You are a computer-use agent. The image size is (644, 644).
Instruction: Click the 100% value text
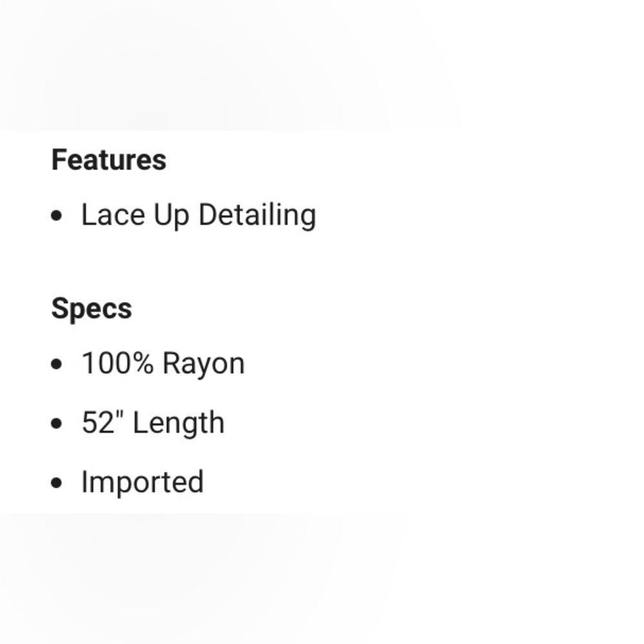pos(117,364)
